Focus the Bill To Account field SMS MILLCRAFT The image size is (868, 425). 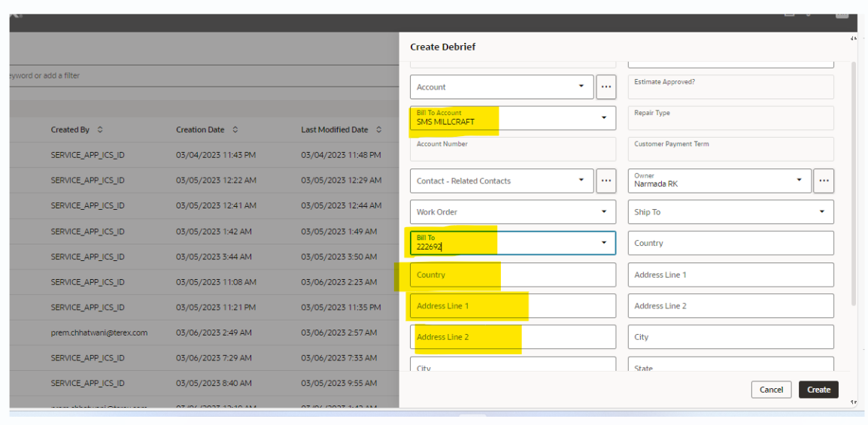[x=513, y=118]
